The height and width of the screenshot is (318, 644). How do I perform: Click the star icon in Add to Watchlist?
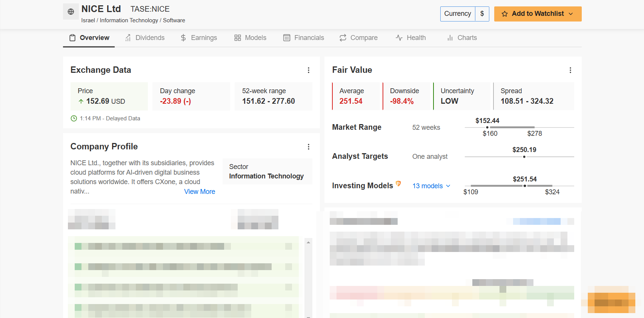[504, 14]
